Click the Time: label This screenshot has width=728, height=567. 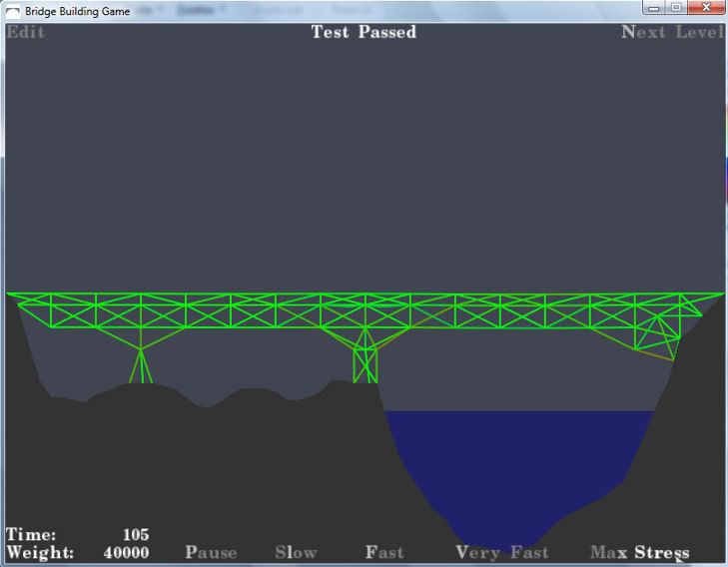[x=31, y=534]
